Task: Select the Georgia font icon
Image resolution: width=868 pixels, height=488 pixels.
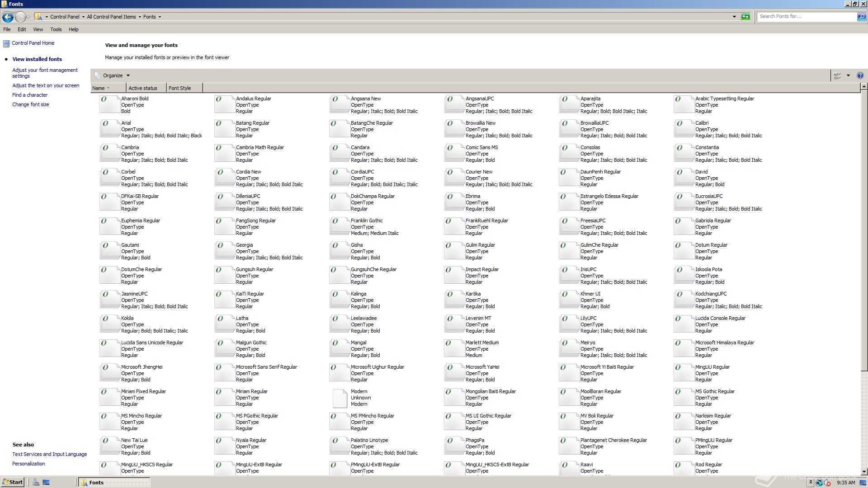Action: [225, 251]
